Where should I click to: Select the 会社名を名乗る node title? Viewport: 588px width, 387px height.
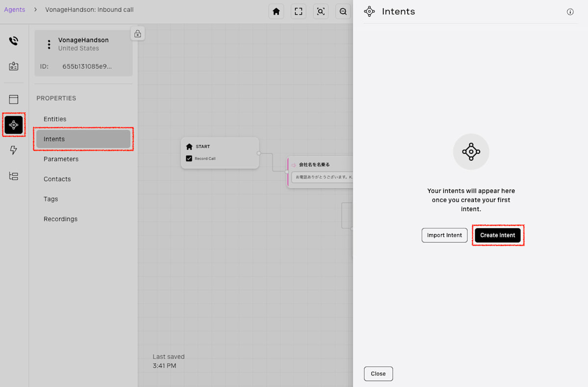click(315, 165)
